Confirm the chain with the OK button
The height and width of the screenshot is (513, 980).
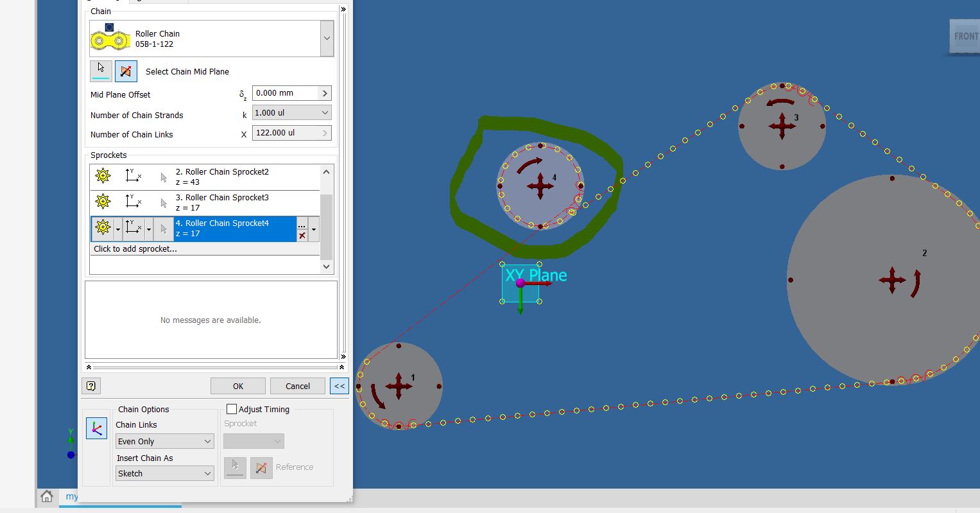237,385
